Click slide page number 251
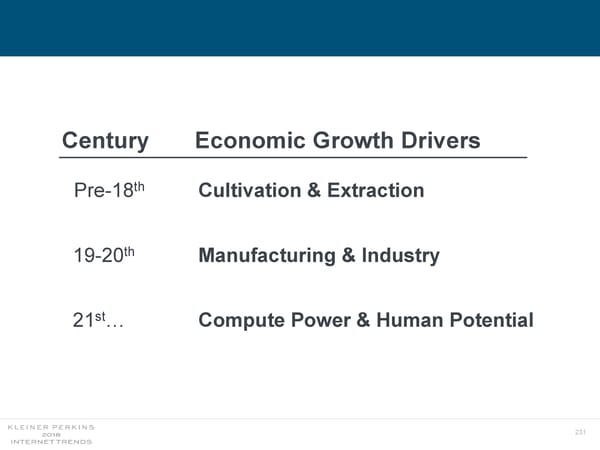This screenshot has width=600, height=450. pyautogui.click(x=578, y=432)
